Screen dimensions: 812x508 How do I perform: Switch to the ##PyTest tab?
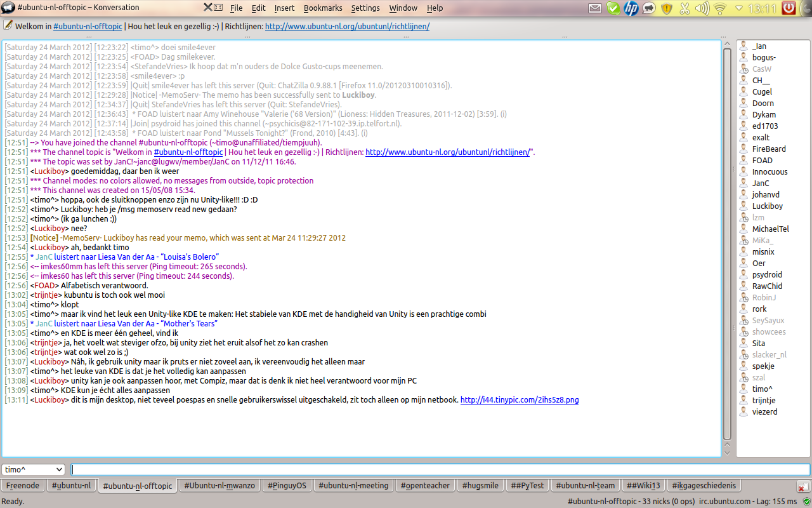527,485
